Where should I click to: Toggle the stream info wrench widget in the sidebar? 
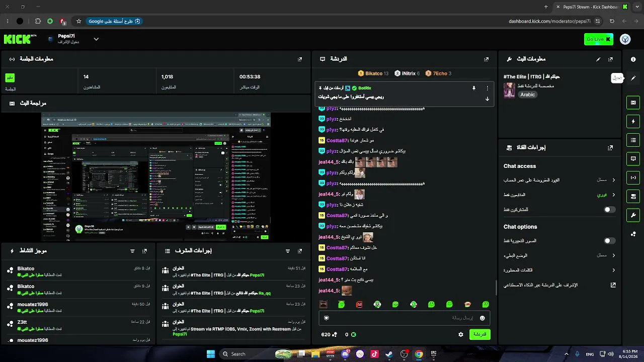(x=633, y=215)
